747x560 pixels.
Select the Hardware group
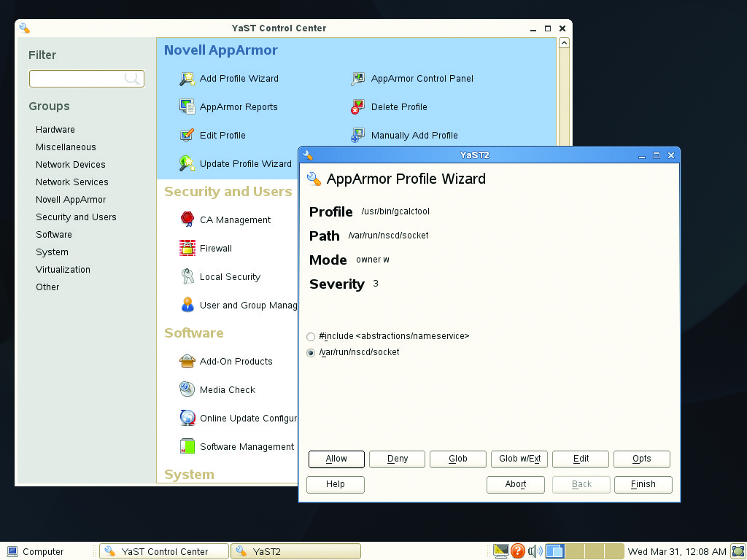[x=55, y=130]
